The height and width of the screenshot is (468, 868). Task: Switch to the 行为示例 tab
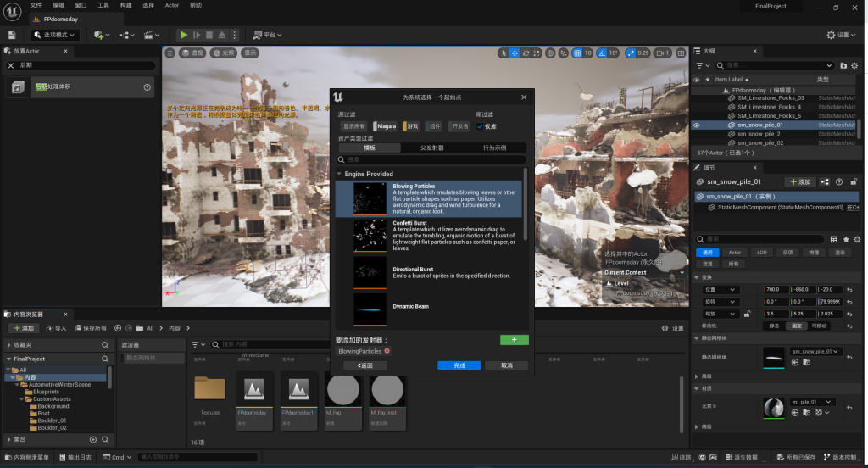click(494, 148)
